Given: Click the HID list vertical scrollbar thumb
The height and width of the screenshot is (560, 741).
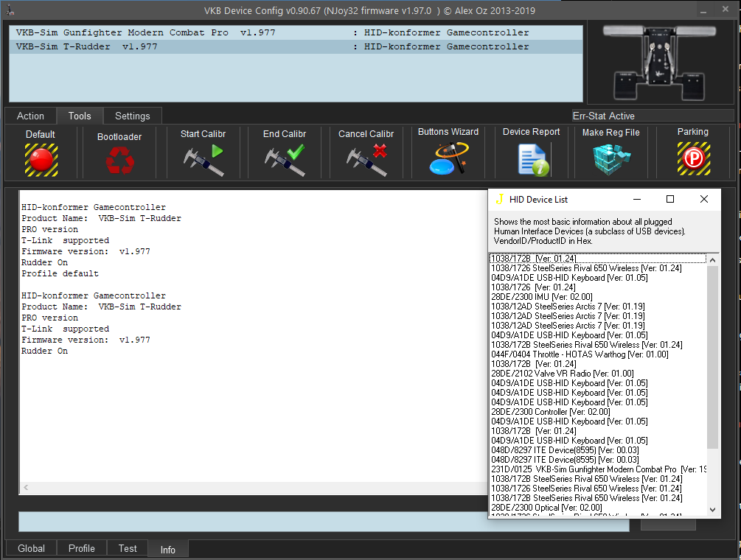Looking at the screenshot, I should pos(713,357).
